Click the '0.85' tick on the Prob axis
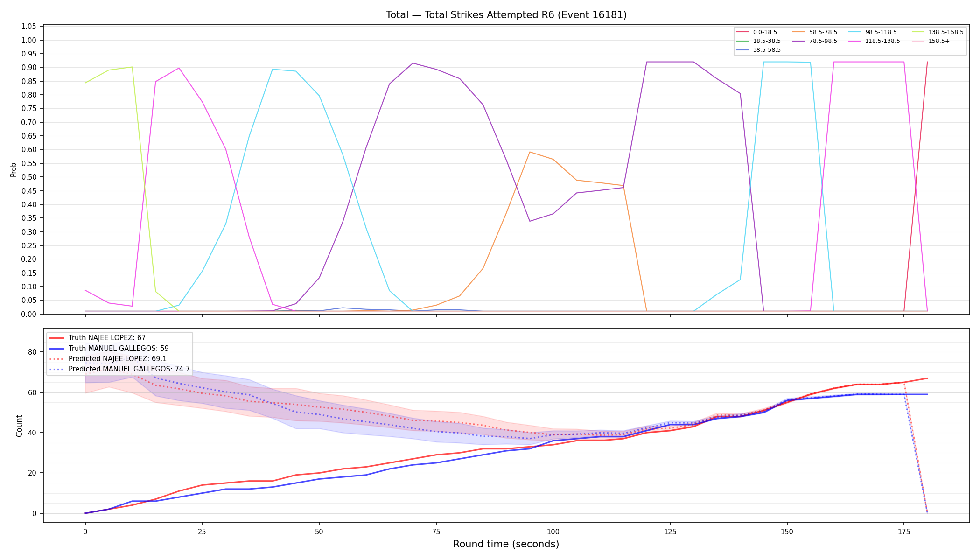 [29, 81]
